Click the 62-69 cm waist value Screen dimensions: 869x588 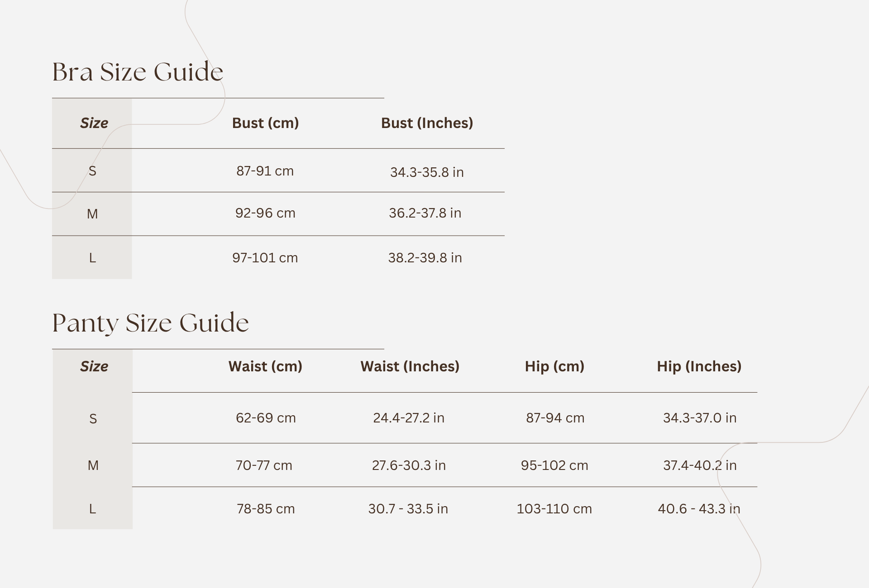tap(266, 418)
